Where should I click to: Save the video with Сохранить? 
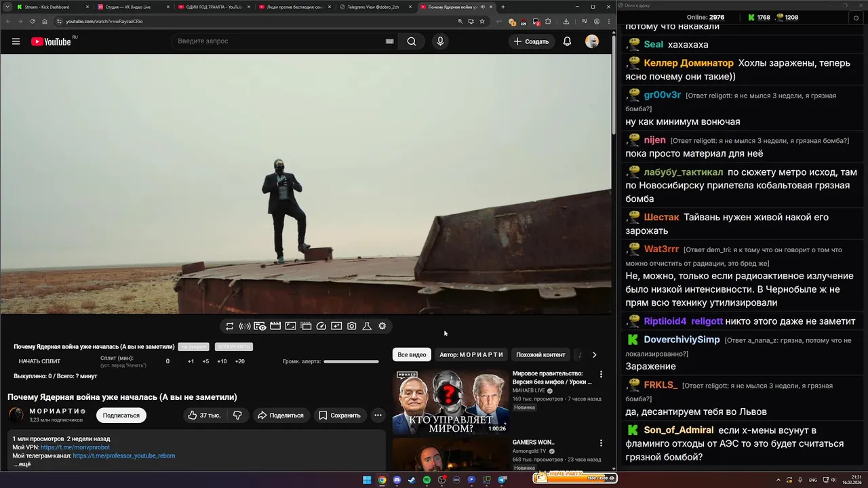[x=340, y=415]
